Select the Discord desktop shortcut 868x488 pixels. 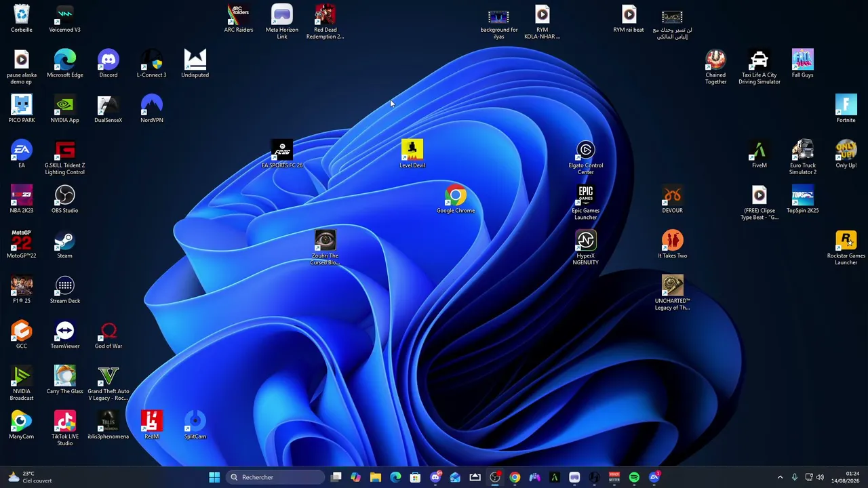108,64
